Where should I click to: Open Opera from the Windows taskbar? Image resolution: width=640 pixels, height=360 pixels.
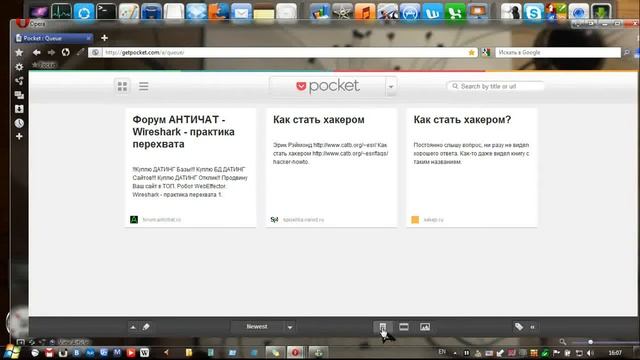click(x=295, y=352)
